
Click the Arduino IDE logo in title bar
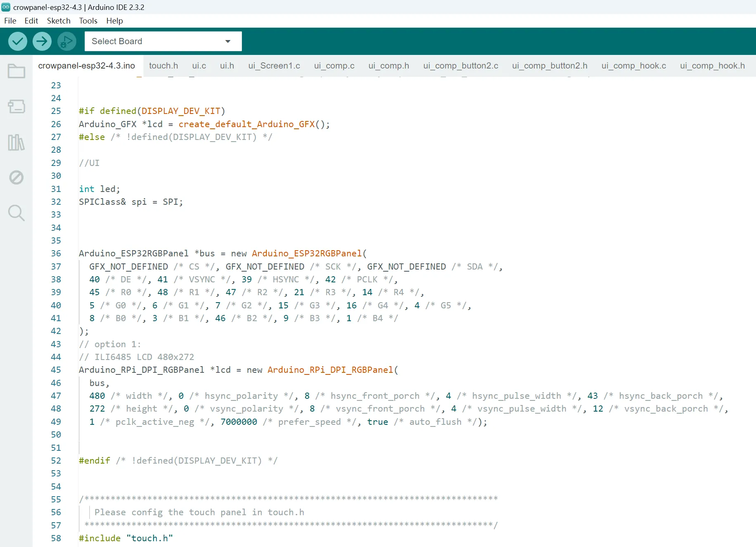[6, 7]
